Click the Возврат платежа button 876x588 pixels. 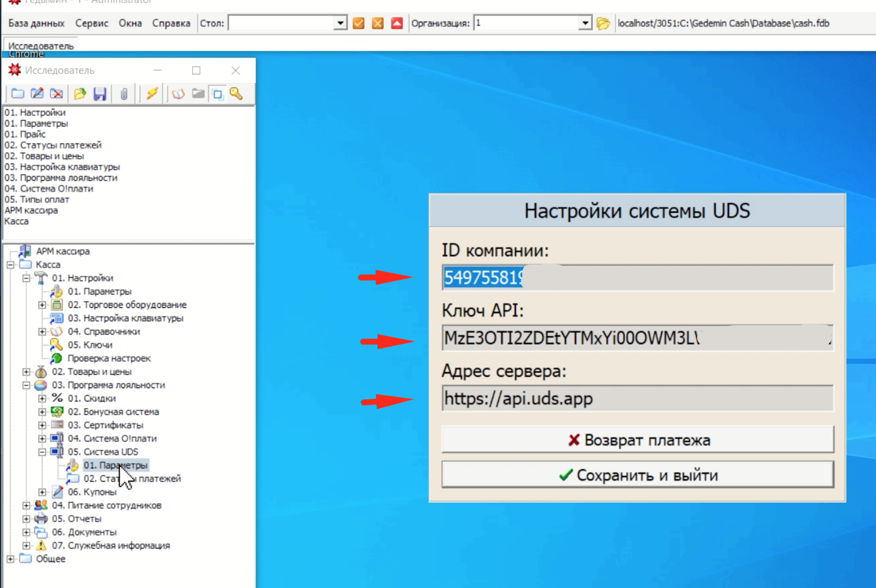(x=638, y=440)
